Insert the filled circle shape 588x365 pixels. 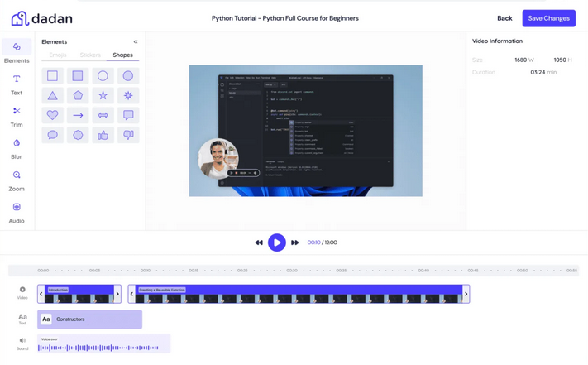(x=128, y=76)
